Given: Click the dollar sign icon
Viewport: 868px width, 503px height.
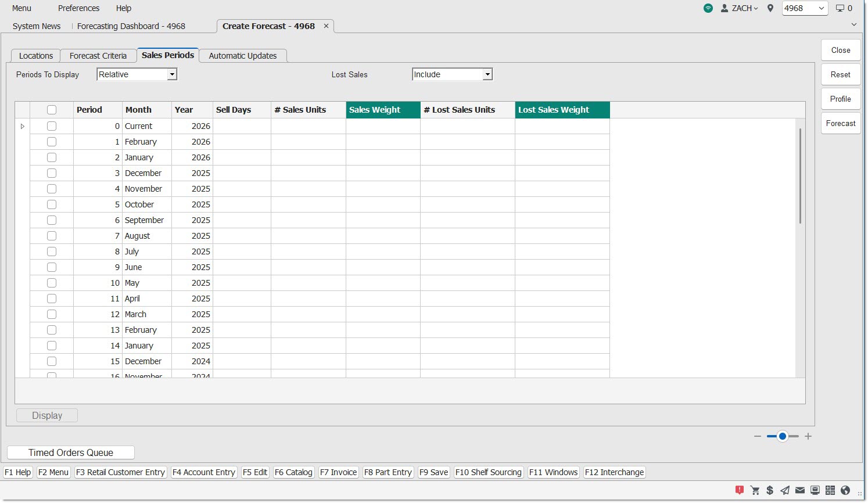Looking at the screenshot, I should 770,490.
